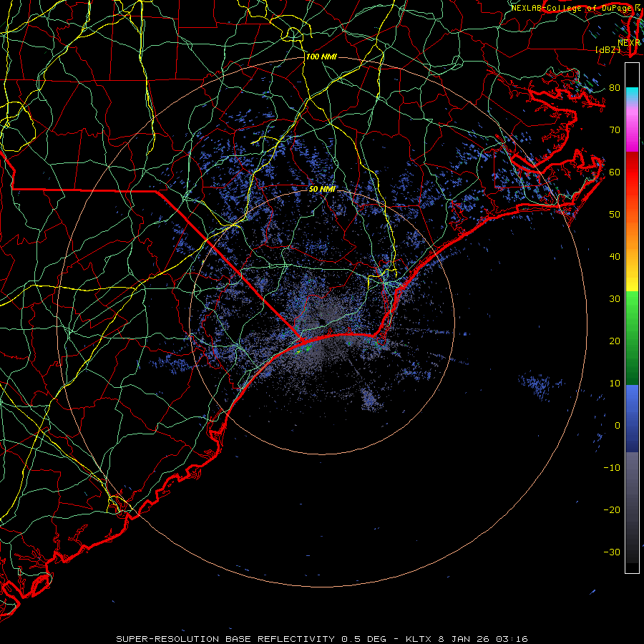Click the 50 value on color scale
Image resolution: width=644 pixels, height=644 pixels.
[x=615, y=215]
